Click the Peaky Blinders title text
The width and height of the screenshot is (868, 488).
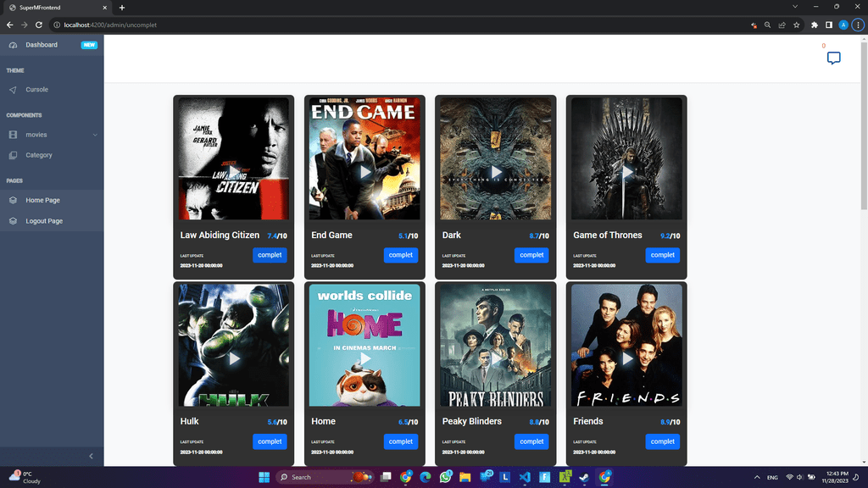coord(471,422)
